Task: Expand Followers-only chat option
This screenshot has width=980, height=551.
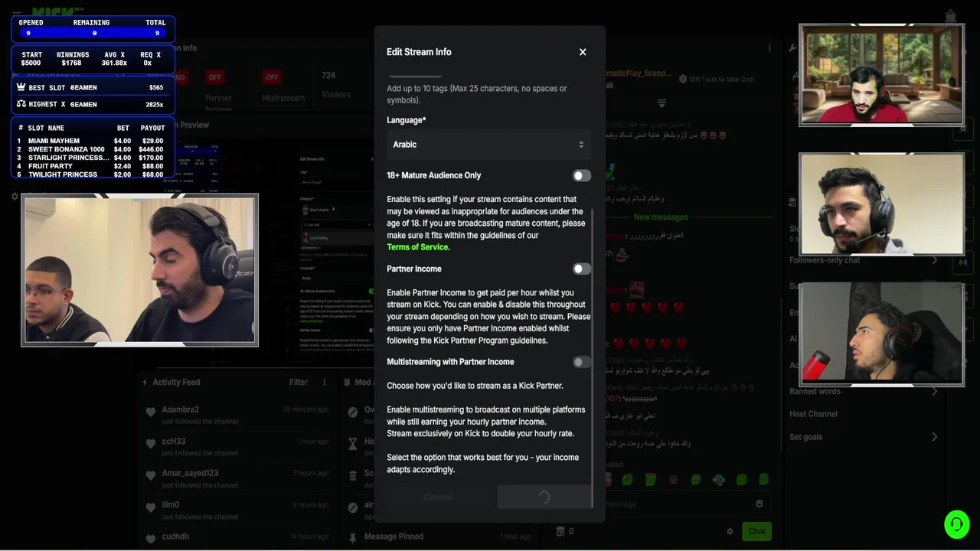Action: (x=864, y=260)
